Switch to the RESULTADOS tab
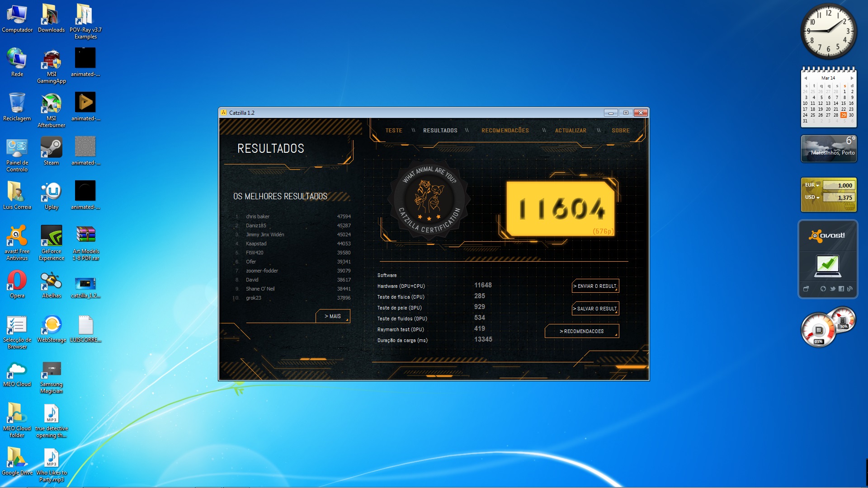This screenshot has width=868, height=488. (x=440, y=130)
